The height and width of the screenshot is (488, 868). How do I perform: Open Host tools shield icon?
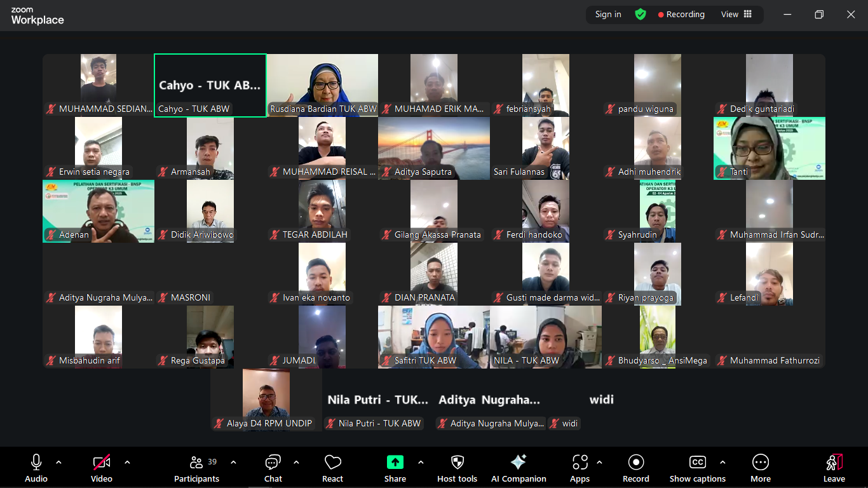457,463
